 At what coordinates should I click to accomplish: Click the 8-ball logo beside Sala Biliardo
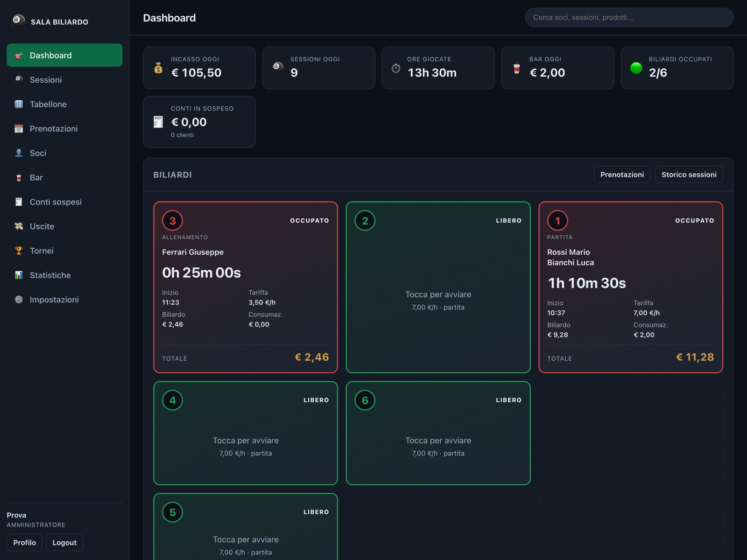click(18, 21)
